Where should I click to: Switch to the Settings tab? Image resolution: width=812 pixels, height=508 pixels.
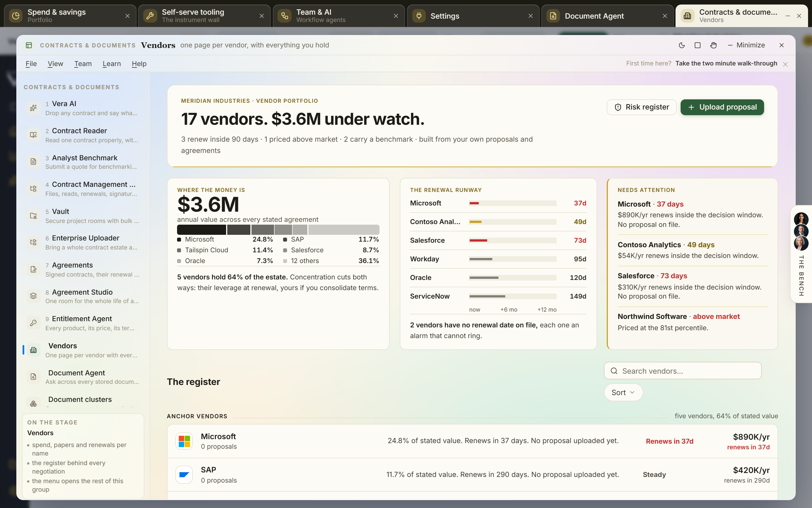pyautogui.click(x=473, y=16)
